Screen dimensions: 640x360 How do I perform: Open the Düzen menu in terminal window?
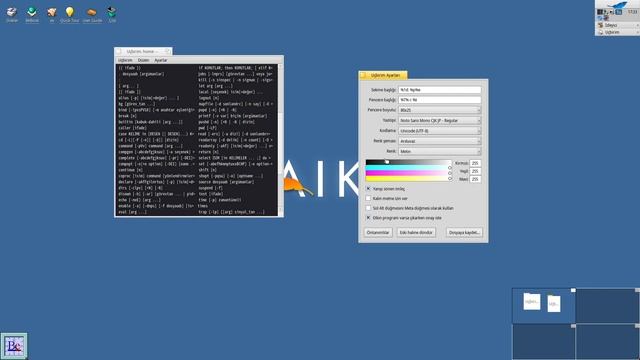(x=143, y=60)
